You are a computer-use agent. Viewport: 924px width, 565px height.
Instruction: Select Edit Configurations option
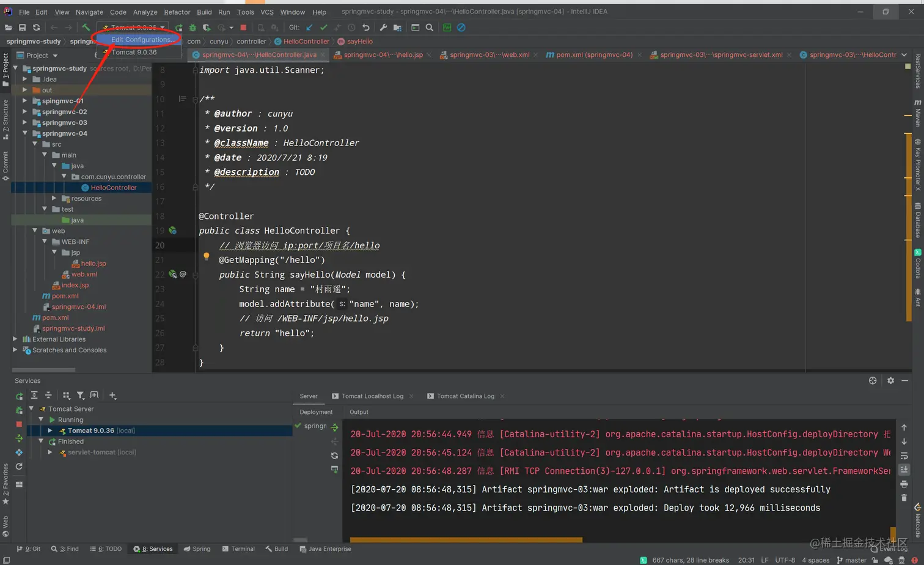pos(142,40)
